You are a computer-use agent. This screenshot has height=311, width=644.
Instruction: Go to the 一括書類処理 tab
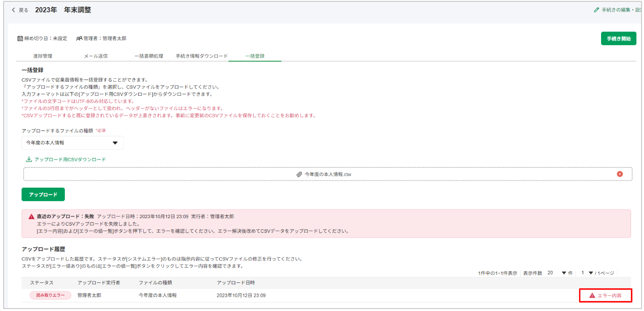click(x=149, y=56)
